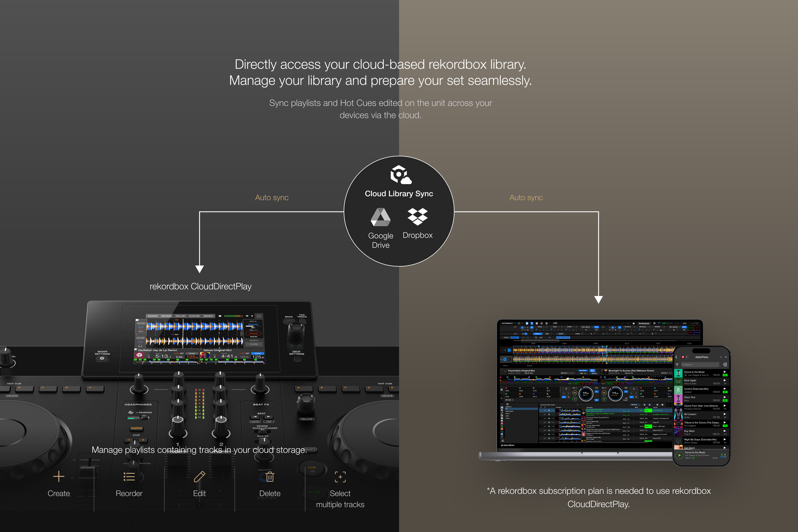Click the rotary browse knob on the controller
The height and width of the screenshot is (532, 798).
(296, 331)
